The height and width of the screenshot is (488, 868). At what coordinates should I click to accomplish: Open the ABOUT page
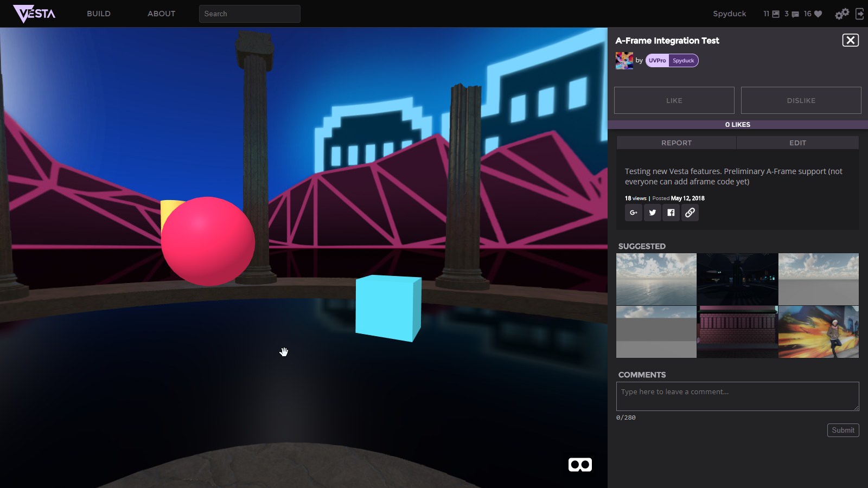[161, 14]
